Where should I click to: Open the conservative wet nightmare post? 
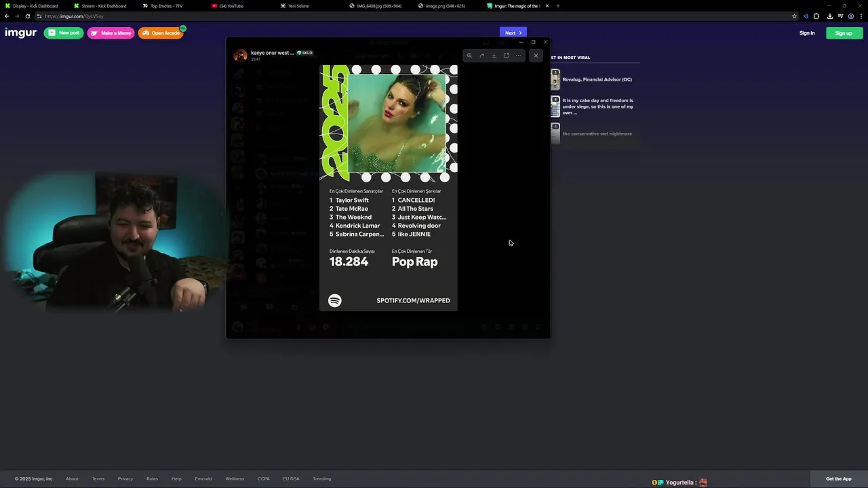(x=597, y=134)
